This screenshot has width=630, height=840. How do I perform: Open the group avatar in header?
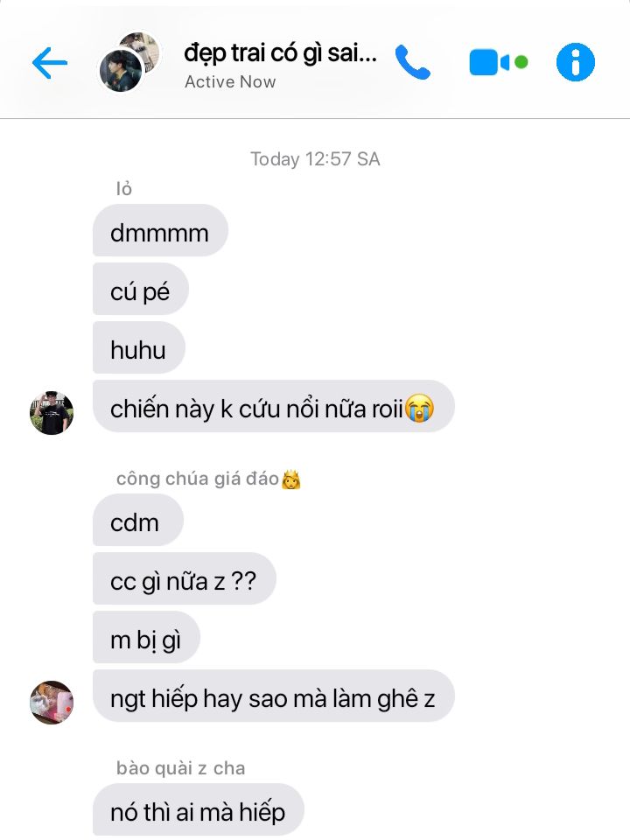[x=130, y=61]
